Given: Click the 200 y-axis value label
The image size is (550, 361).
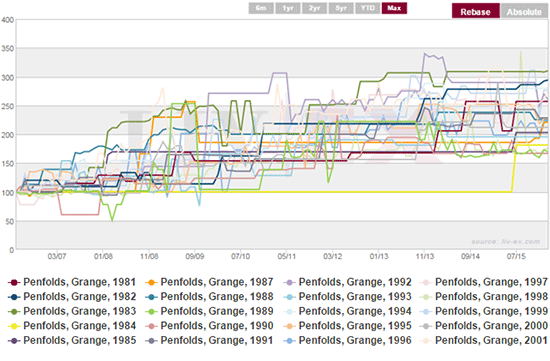Looking at the screenshot, I should point(7,135).
